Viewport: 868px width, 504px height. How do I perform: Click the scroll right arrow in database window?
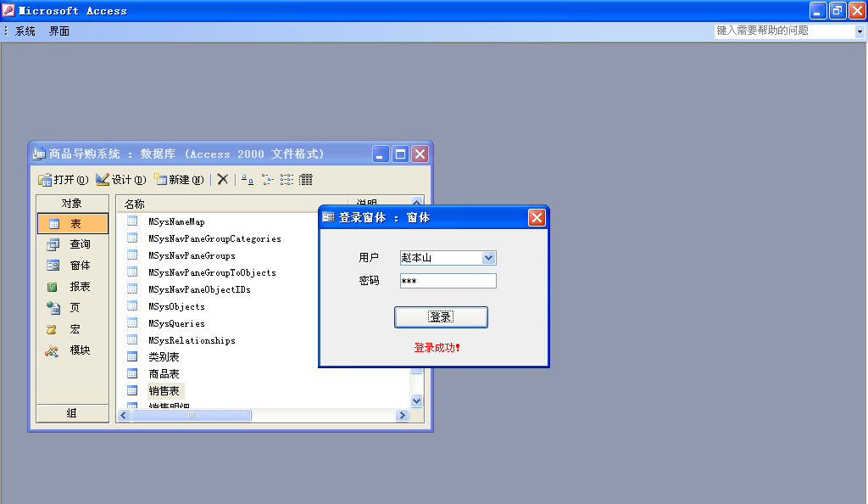[403, 416]
